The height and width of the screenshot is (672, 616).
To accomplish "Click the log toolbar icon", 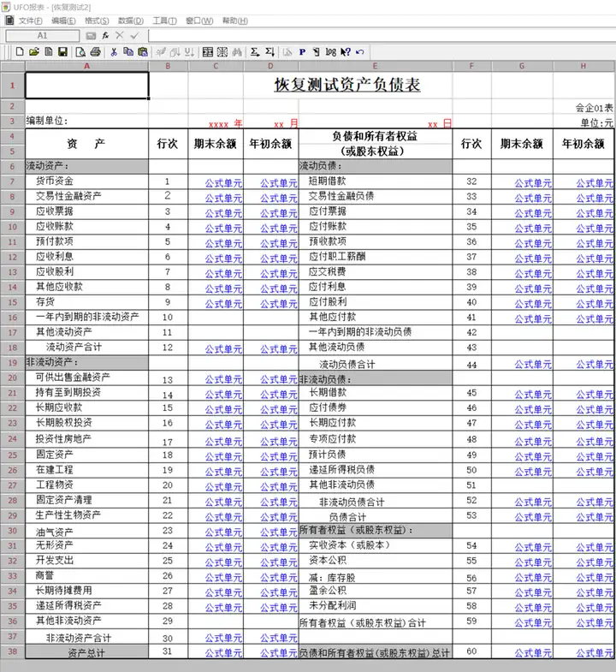I will [x=331, y=52].
